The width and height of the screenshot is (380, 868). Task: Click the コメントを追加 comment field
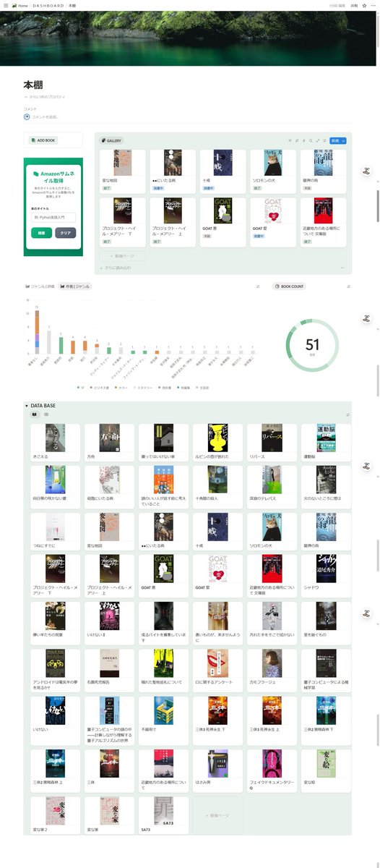coord(46,116)
